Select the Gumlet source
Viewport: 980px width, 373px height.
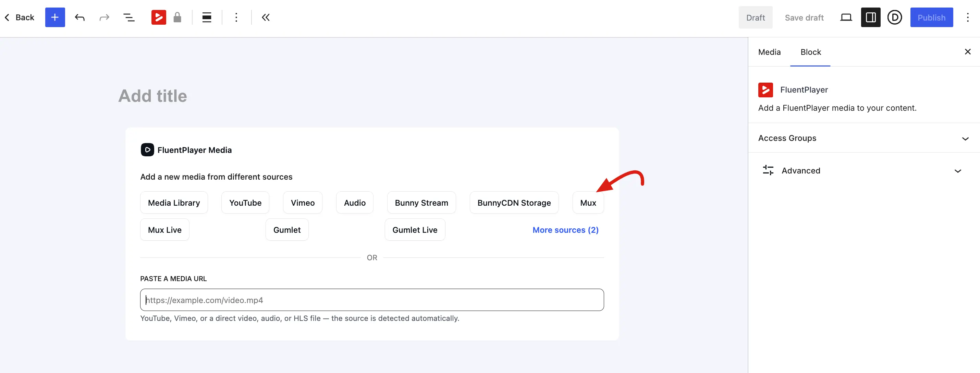(287, 230)
